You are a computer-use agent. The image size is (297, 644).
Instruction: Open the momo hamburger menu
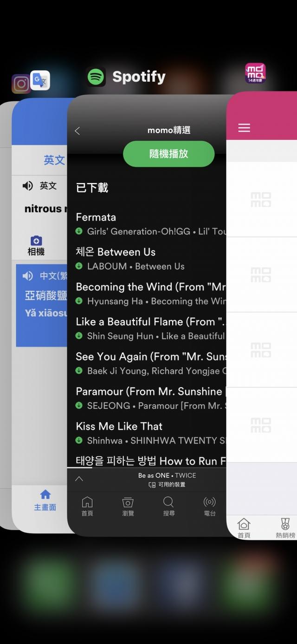(x=244, y=128)
